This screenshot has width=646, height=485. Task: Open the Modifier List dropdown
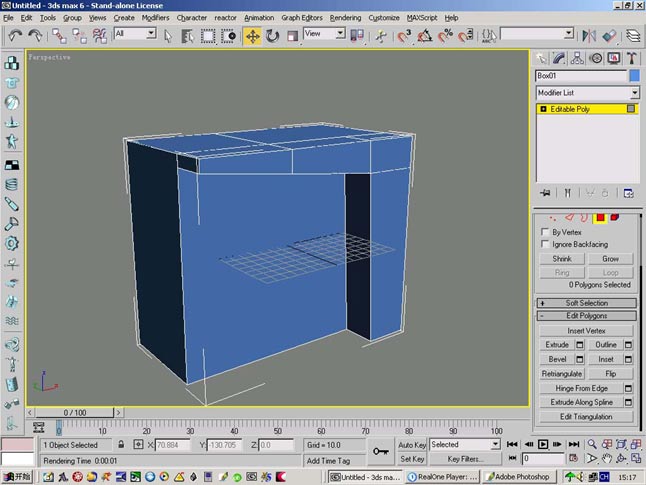tap(587, 93)
